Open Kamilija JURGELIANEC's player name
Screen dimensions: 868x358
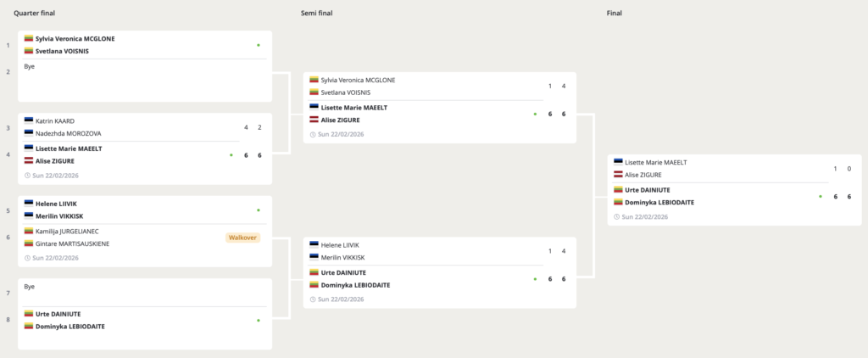[x=67, y=231]
